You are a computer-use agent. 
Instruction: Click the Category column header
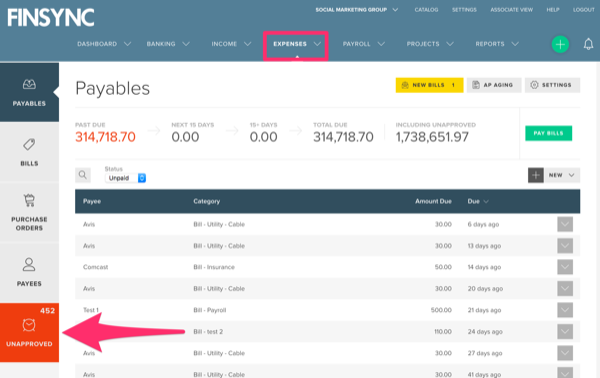[x=207, y=201]
